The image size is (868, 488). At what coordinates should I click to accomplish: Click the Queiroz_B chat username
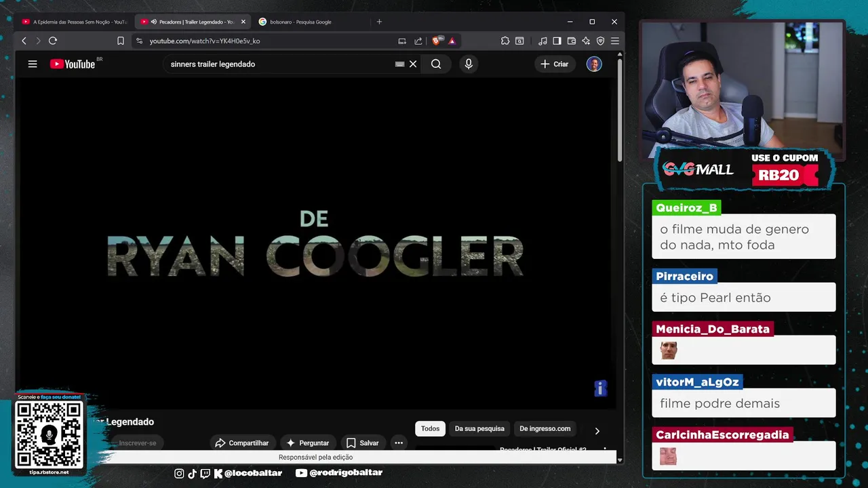pyautogui.click(x=686, y=208)
